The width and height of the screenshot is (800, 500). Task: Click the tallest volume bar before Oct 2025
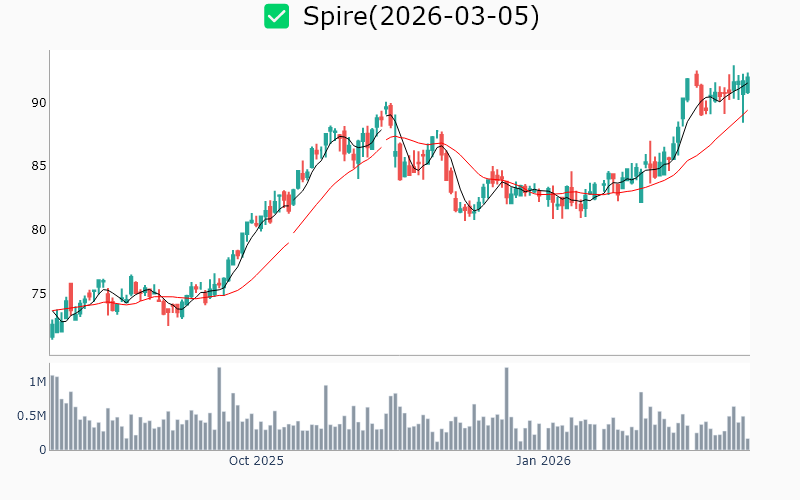click(219, 409)
